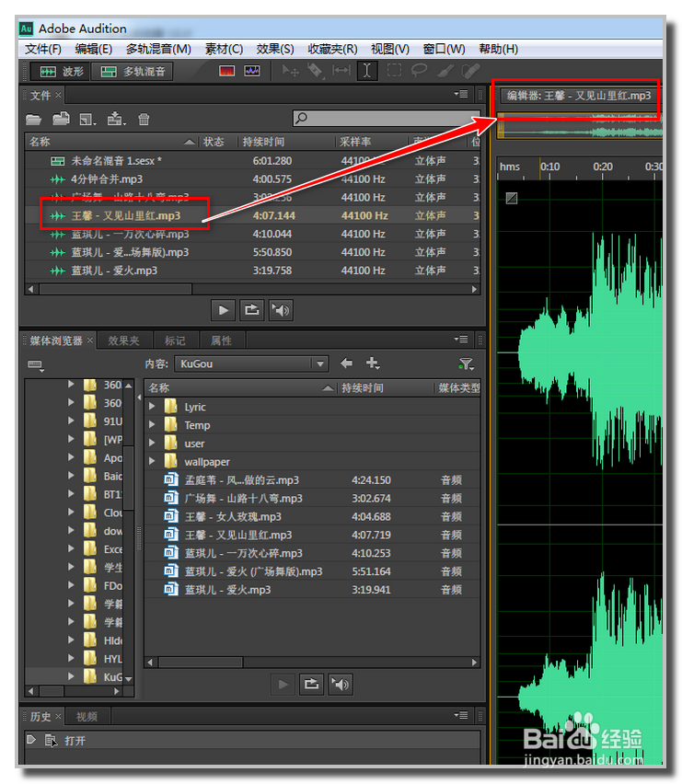This screenshot has width=682, height=784.
Task: Click the 打开 history entry
Action: pos(252,741)
